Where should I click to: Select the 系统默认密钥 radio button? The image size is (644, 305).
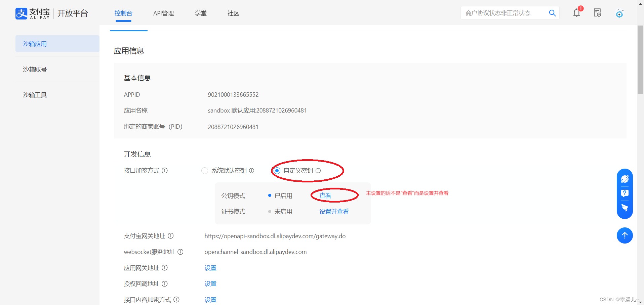[205, 171]
